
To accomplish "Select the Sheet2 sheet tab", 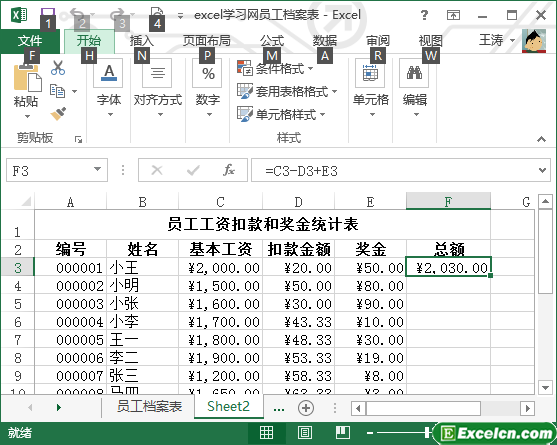I will 228,406.
